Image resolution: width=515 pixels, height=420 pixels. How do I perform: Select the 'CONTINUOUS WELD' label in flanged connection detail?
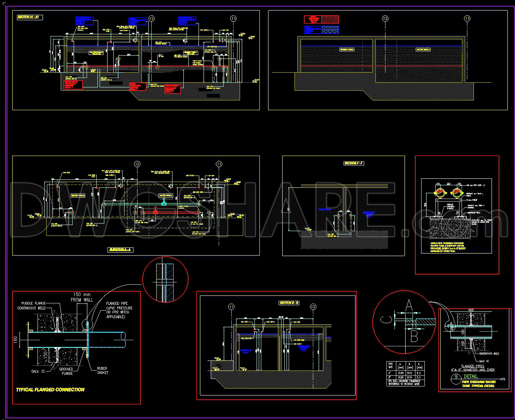pos(32,308)
